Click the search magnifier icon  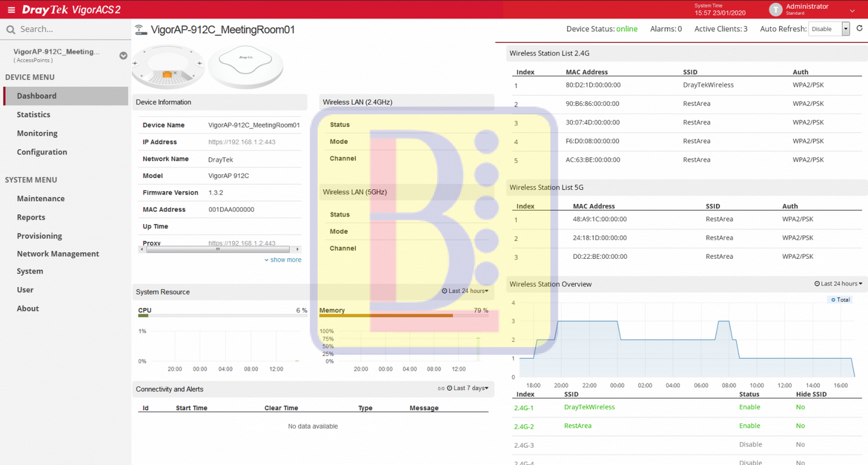tap(10, 30)
